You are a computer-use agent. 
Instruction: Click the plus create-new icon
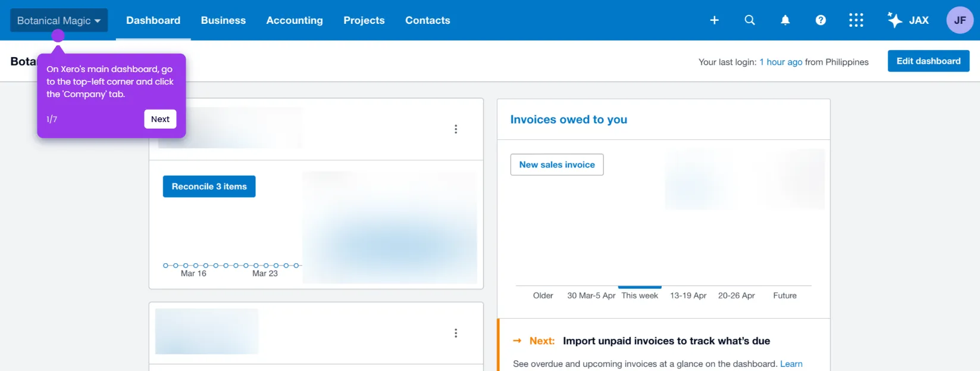coord(715,20)
